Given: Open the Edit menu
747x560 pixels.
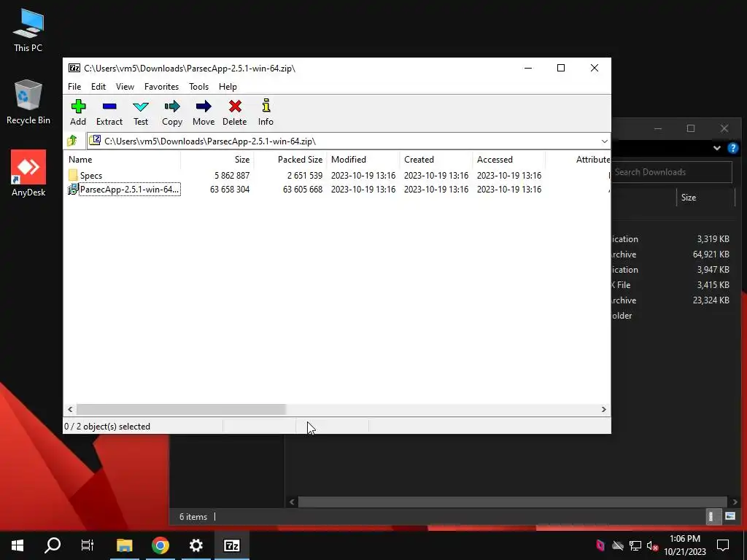Looking at the screenshot, I should (98, 87).
